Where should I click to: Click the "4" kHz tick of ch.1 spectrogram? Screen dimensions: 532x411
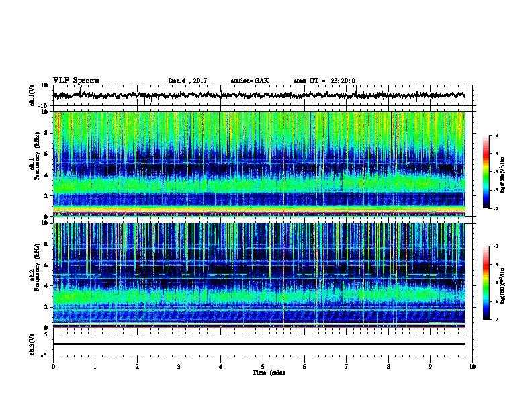coord(46,175)
